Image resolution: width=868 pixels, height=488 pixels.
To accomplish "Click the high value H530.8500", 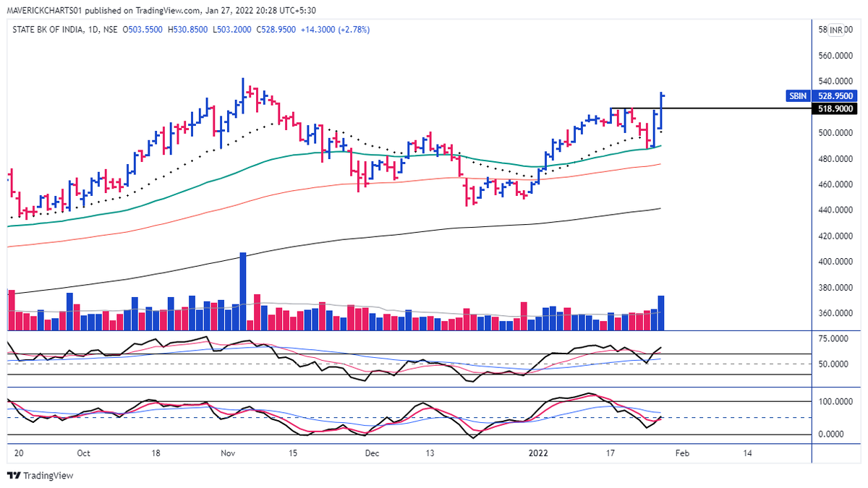I will [x=188, y=29].
